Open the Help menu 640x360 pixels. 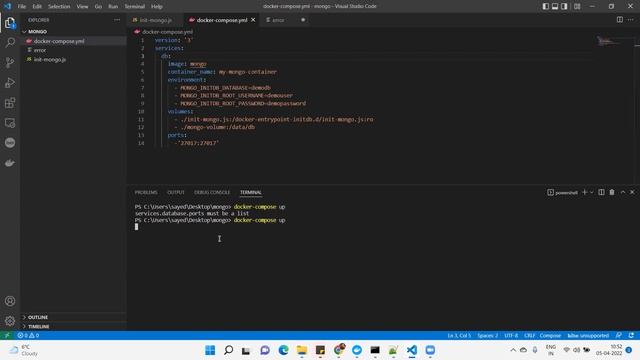click(157, 7)
